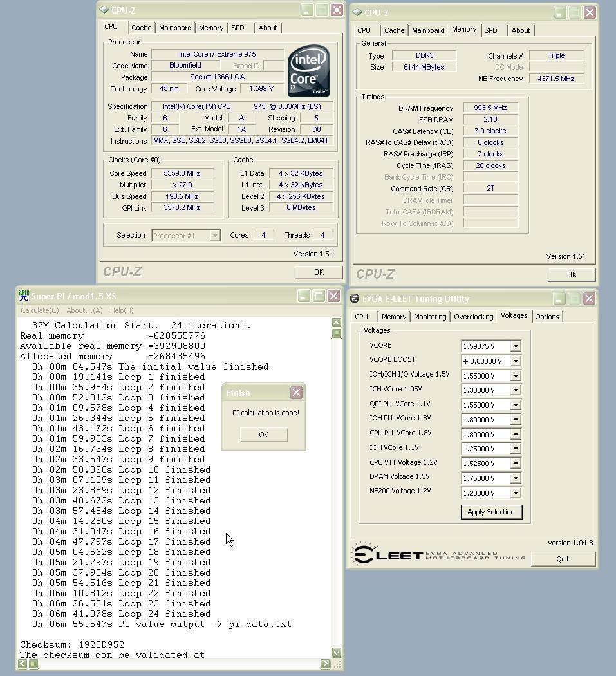616x676 pixels.
Task: Open IOH PLL VCore 1.8V dropdown
Action: [516, 420]
